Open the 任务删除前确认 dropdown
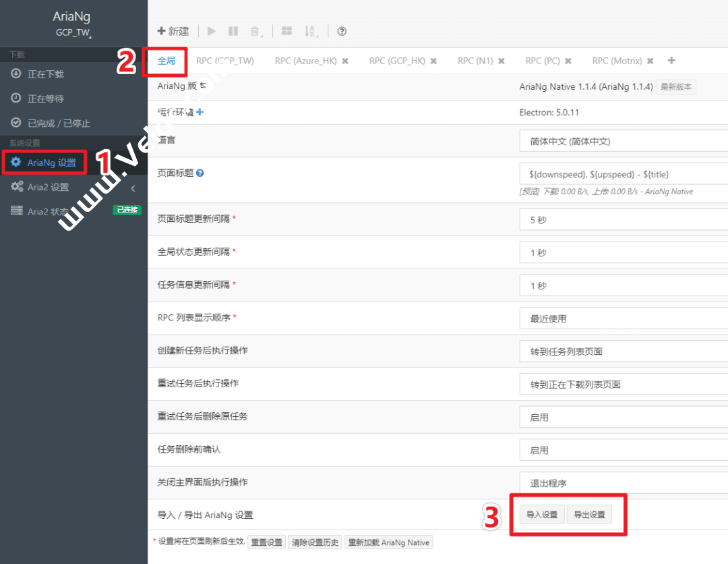Image resolution: width=728 pixels, height=564 pixels. 624,450
